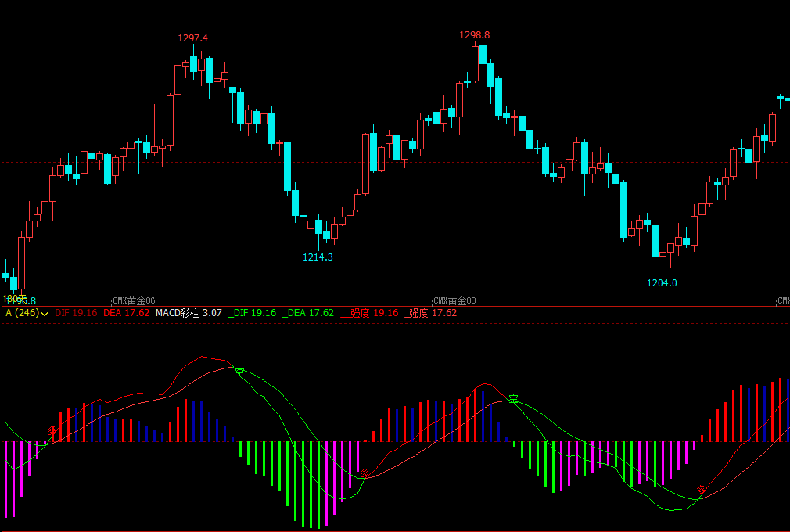Select the MACD彩柱 3.07 label
Viewport: 790px width, 532px height.
(x=189, y=313)
